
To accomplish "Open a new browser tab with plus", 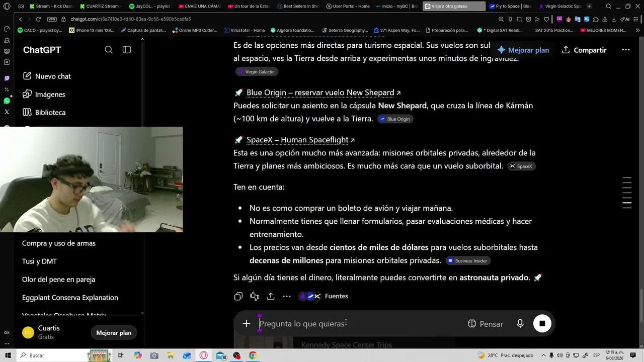I will [589, 7].
